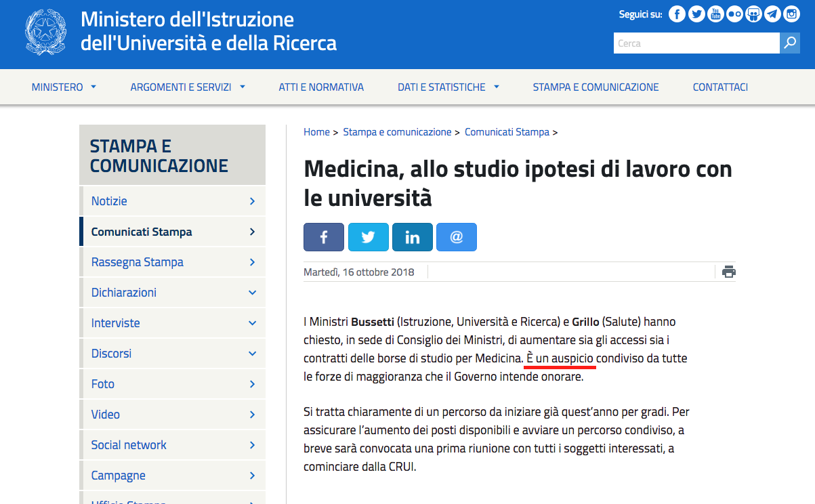Click the magnifier search button

tap(789, 43)
